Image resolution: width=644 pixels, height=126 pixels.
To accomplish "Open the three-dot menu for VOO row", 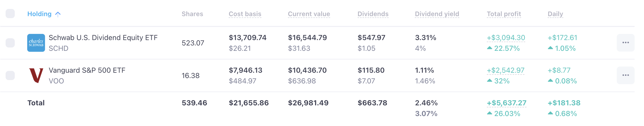I will coord(625,75).
